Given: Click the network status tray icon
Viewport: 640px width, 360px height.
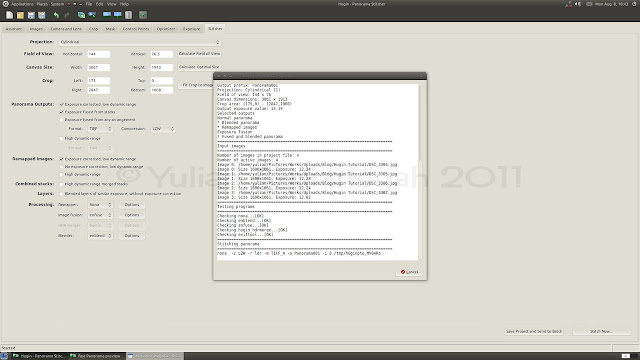Looking at the screenshot, I should click(x=568, y=4).
